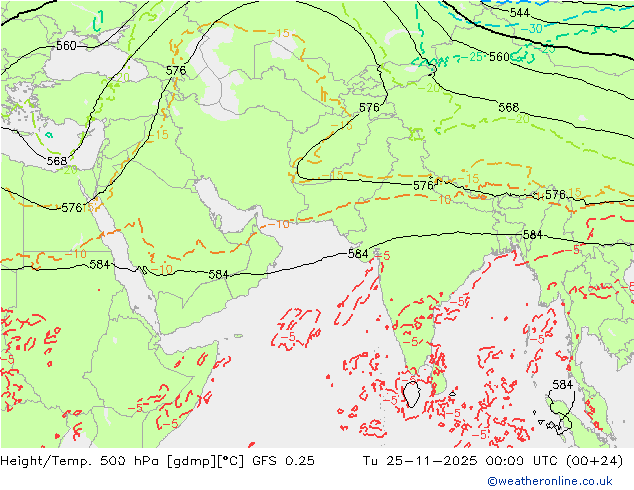Viewport: 634px width, 490px height.
Task: Click the 576 label over northern Pakistan
Action: (x=369, y=108)
